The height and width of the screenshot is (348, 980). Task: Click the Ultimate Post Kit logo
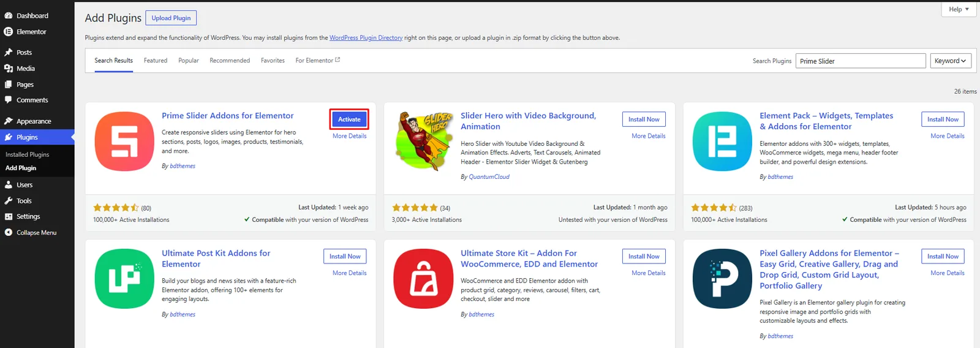(x=124, y=279)
